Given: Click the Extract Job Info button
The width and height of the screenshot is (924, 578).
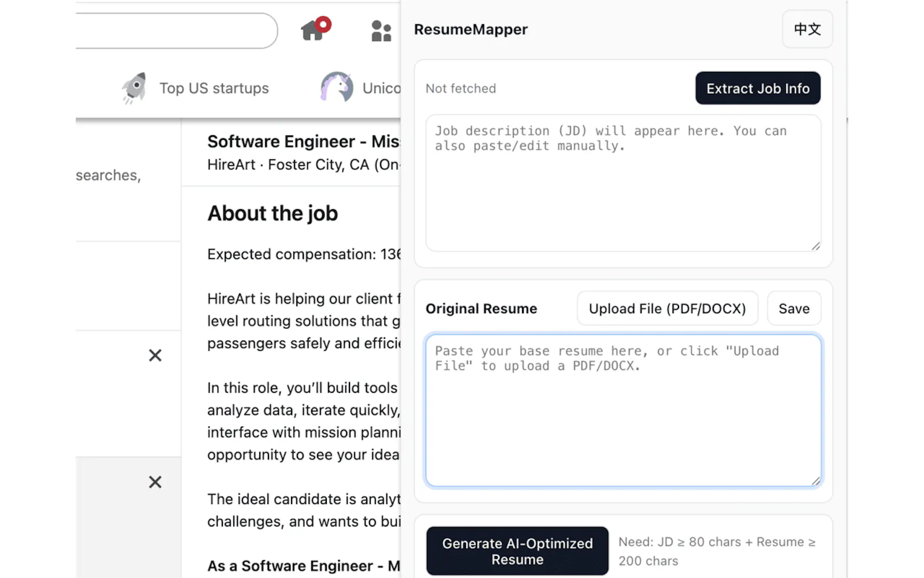Looking at the screenshot, I should (758, 88).
